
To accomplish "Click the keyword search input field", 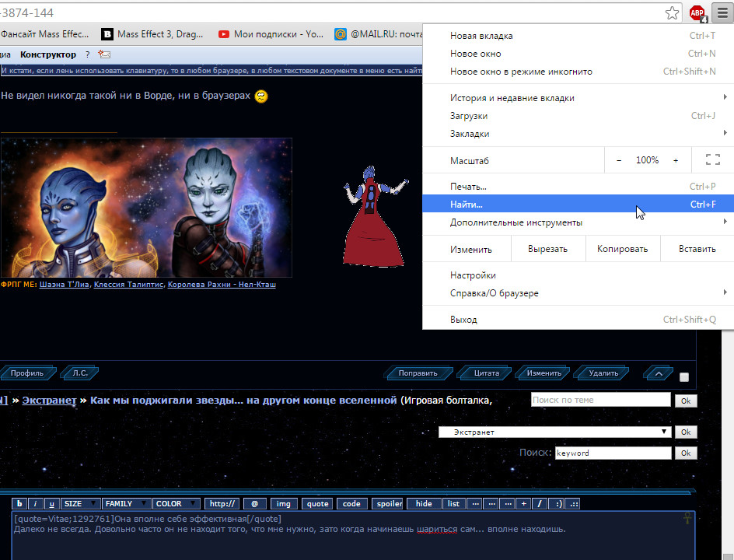I will [x=613, y=453].
